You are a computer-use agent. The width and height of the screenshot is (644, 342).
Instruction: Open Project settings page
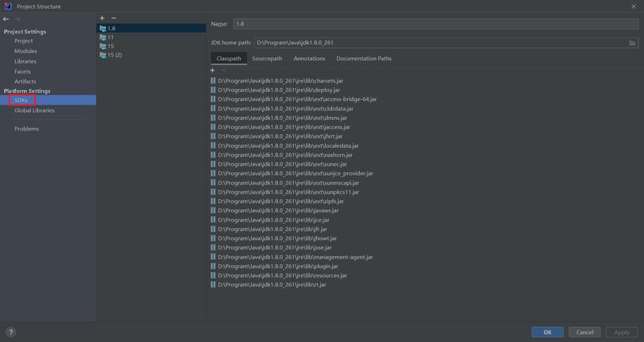tap(23, 41)
